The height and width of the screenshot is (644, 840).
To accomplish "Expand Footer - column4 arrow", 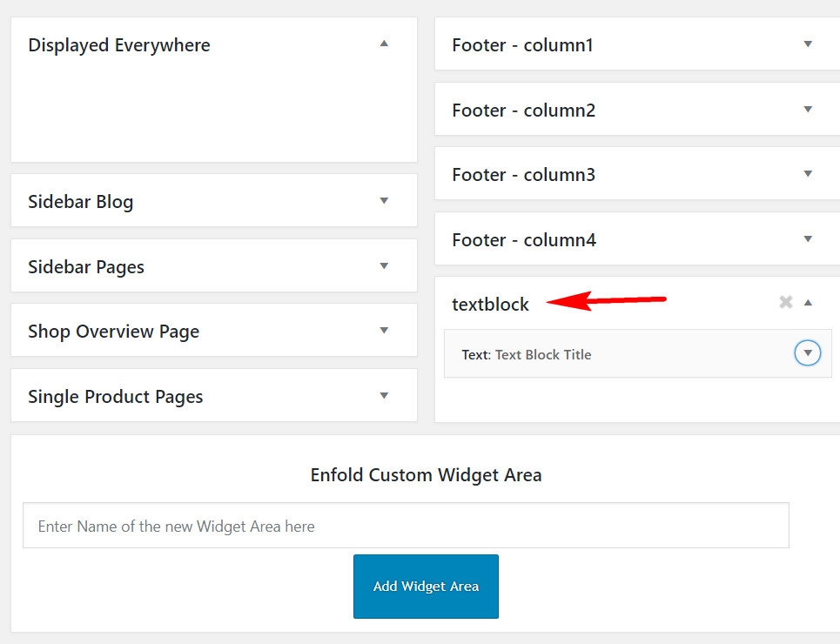I will [x=808, y=239].
